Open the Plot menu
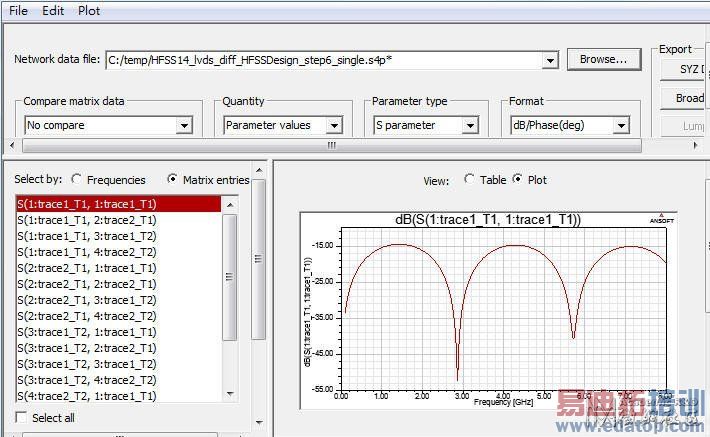Image resolution: width=710 pixels, height=437 pixels. tap(89, 10)
